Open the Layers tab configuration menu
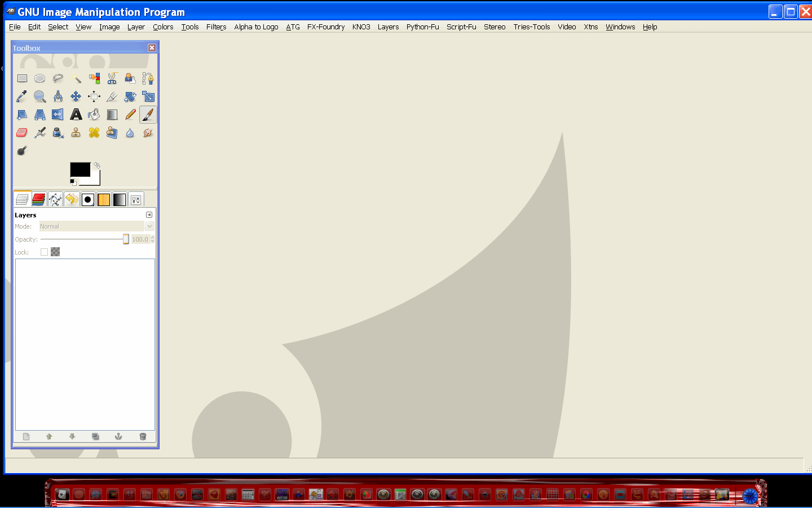Image resolution: width=812 pixels, height=508 pixels. 149,215
